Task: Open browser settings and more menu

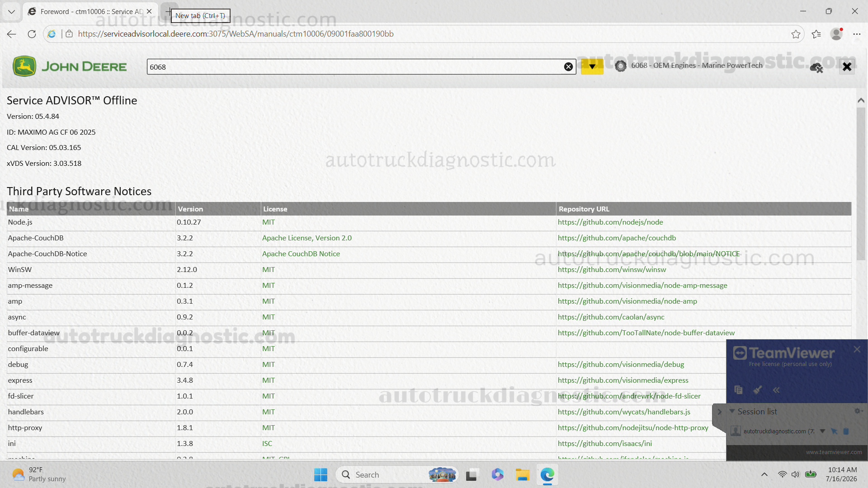Action: (857, 34)
